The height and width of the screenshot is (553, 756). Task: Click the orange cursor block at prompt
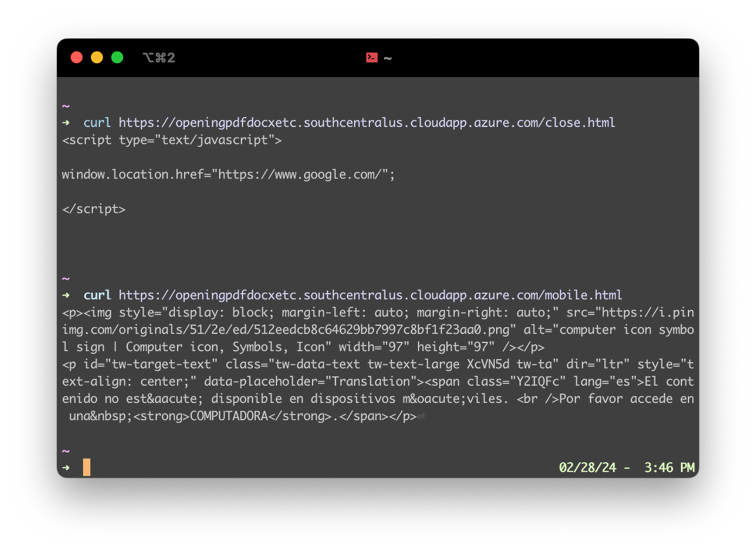[86, 467]
